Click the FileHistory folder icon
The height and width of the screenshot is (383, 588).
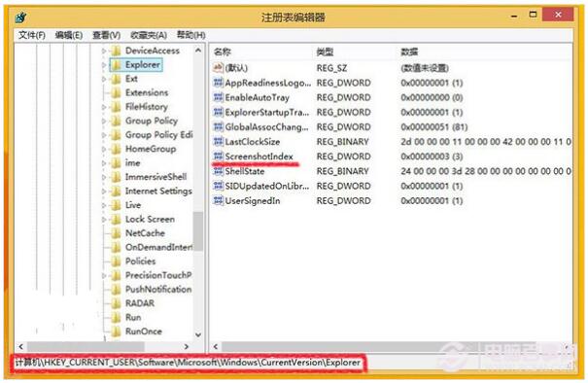coord(117,107)
